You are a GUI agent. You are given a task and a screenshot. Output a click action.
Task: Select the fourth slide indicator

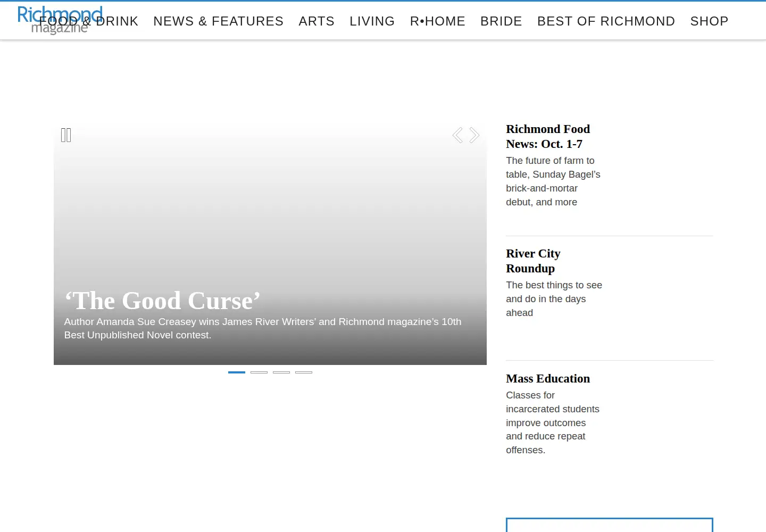click(304, 372)
